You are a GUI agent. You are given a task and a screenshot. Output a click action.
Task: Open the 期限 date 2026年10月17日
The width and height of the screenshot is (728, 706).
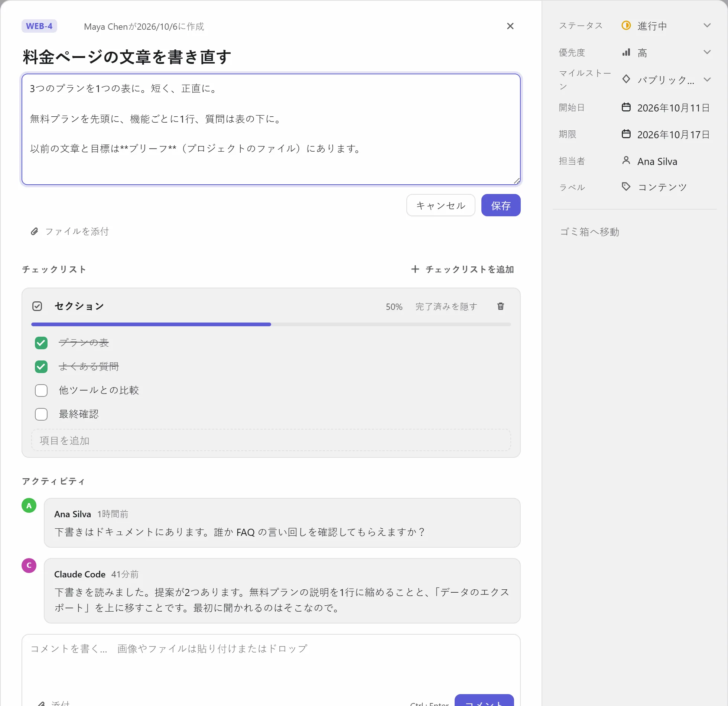[x=673, y=135]
